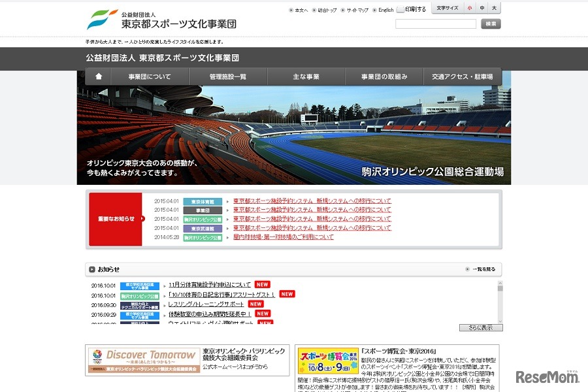Click the print (印刷する) icon

pos(402,8)
